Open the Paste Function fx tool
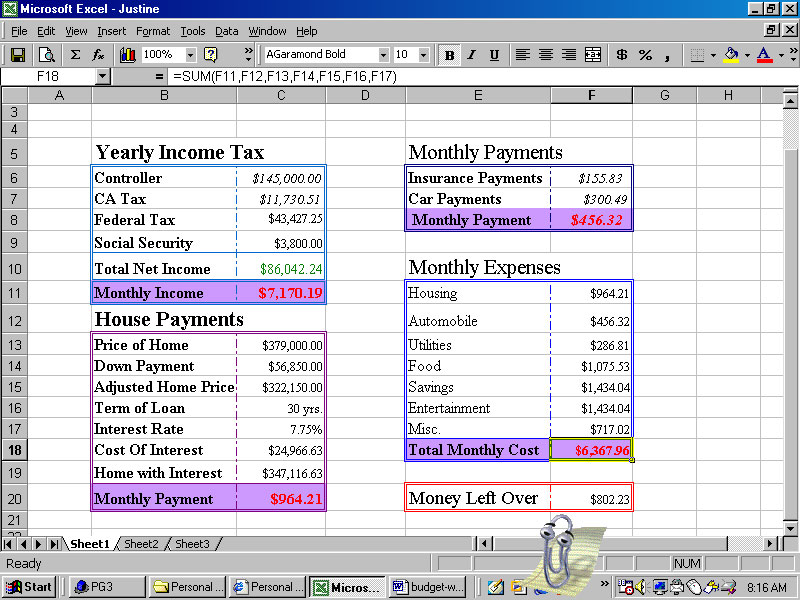 pos(99,55)
